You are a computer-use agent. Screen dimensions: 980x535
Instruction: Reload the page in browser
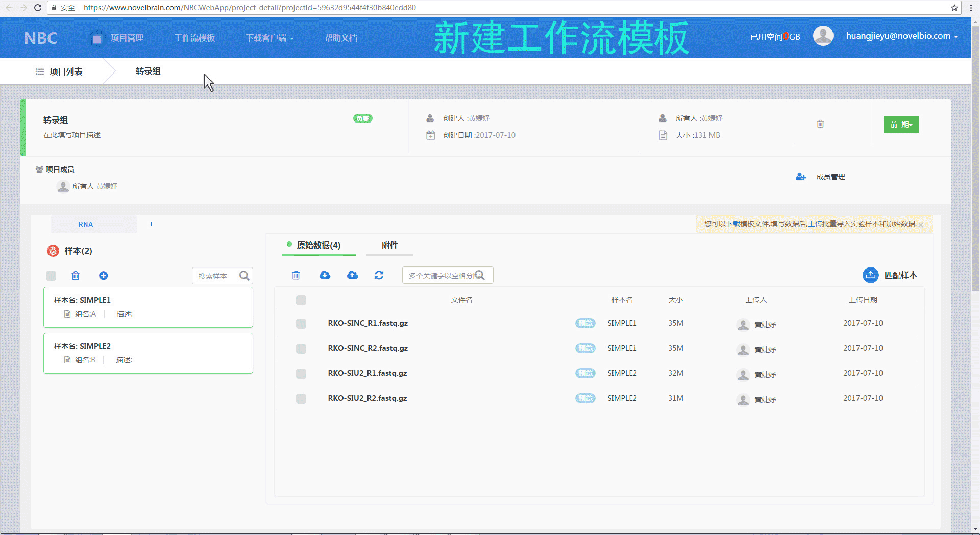(38, 8)
